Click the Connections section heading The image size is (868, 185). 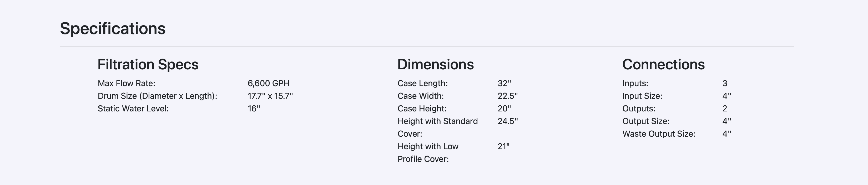tap(663, 65)
